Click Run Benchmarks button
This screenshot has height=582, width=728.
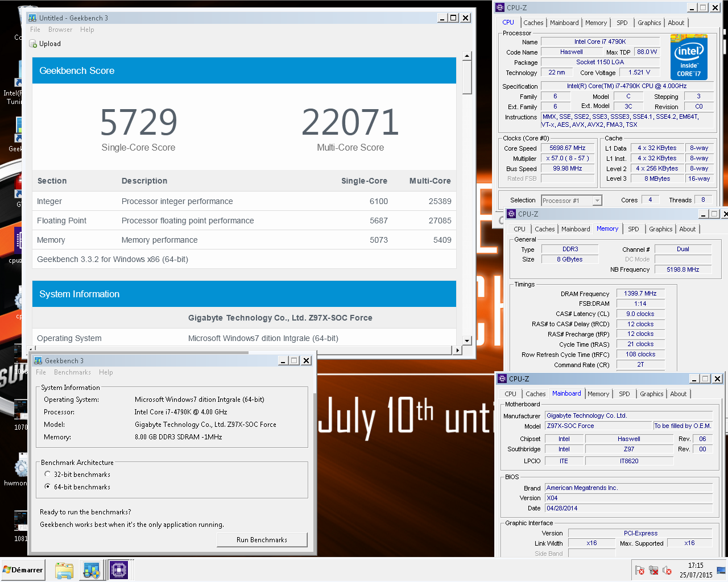(262, 540)
